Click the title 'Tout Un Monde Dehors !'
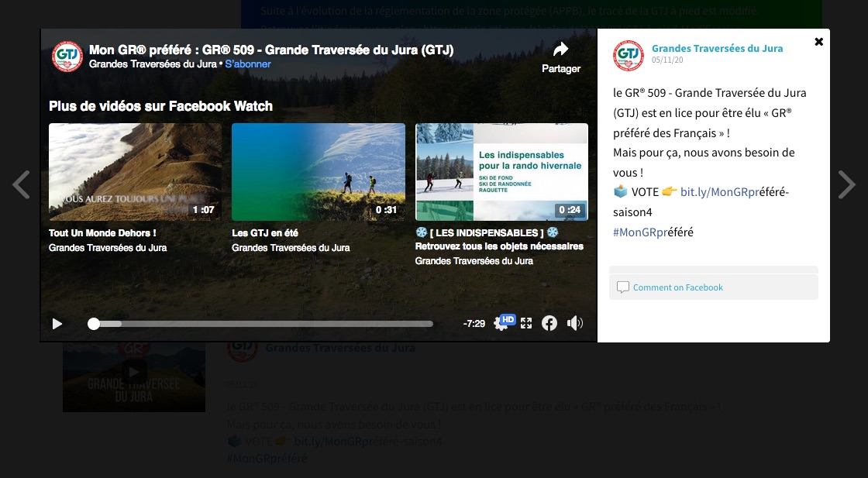Screen dimensions: 868x478 102,233
